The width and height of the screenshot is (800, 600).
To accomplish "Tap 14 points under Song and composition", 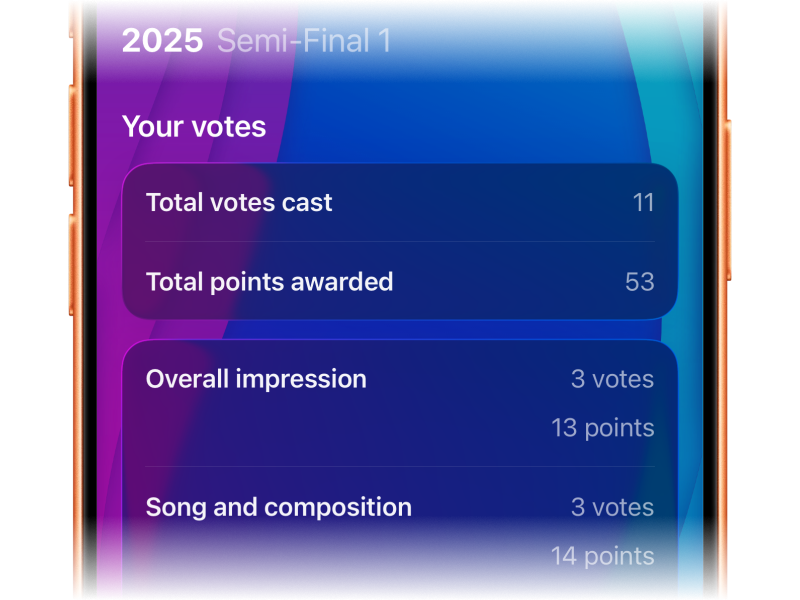I will [601, 556].
